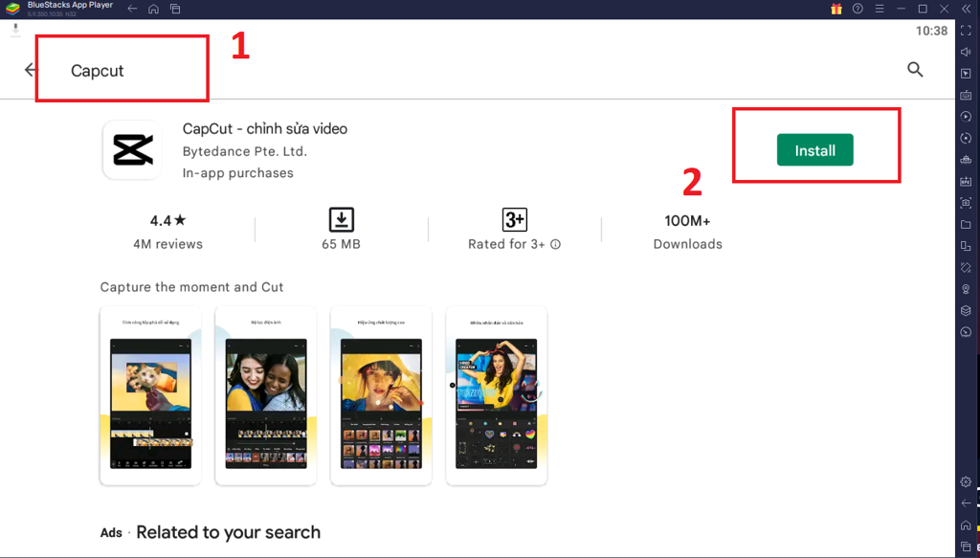
Task: Open the help question mark icon
Action: (x=858, y=9)
